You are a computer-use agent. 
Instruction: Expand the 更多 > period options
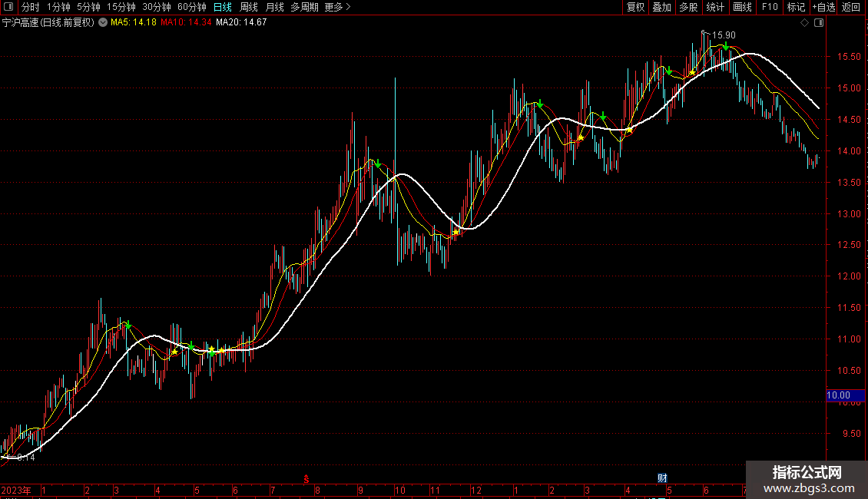(x=338, y=7)
